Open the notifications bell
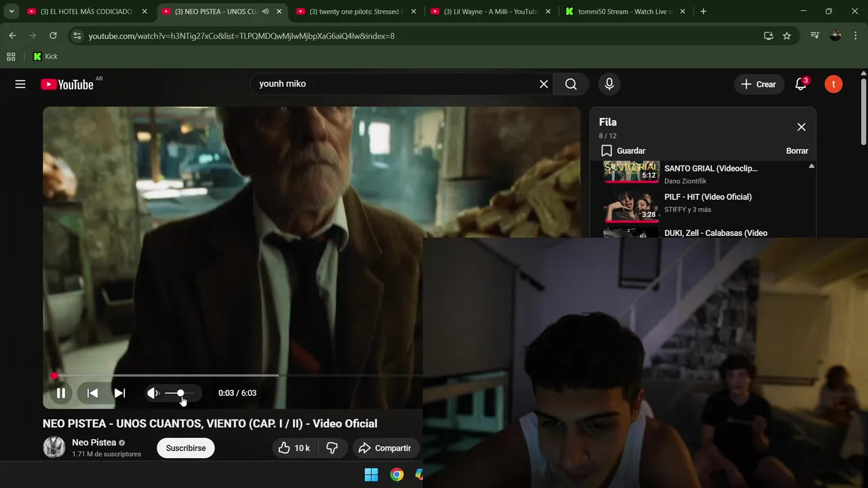Viewport: 868px width, 488px height. click(x=801, y=84)
